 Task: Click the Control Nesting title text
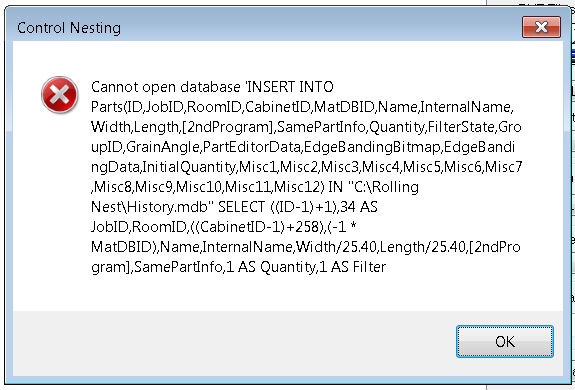pyautogui.click(x=69, y=28)
